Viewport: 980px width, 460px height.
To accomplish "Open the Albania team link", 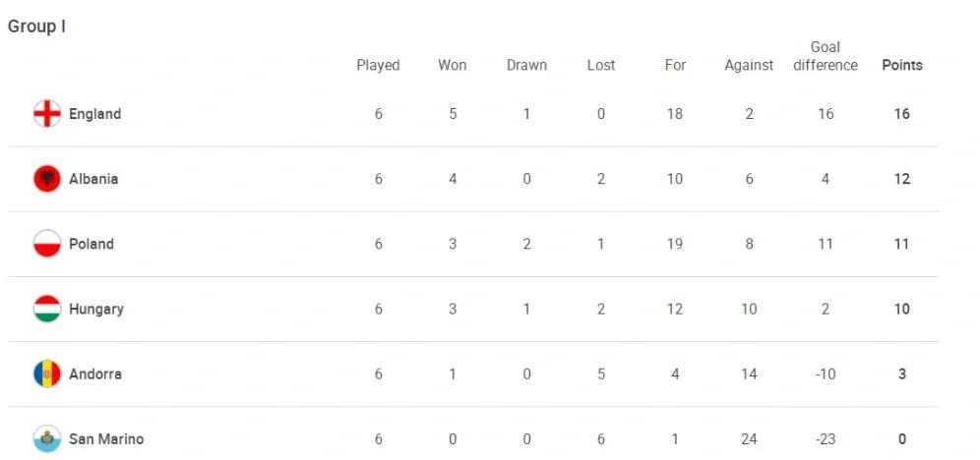I will click(x=93, y=179).
